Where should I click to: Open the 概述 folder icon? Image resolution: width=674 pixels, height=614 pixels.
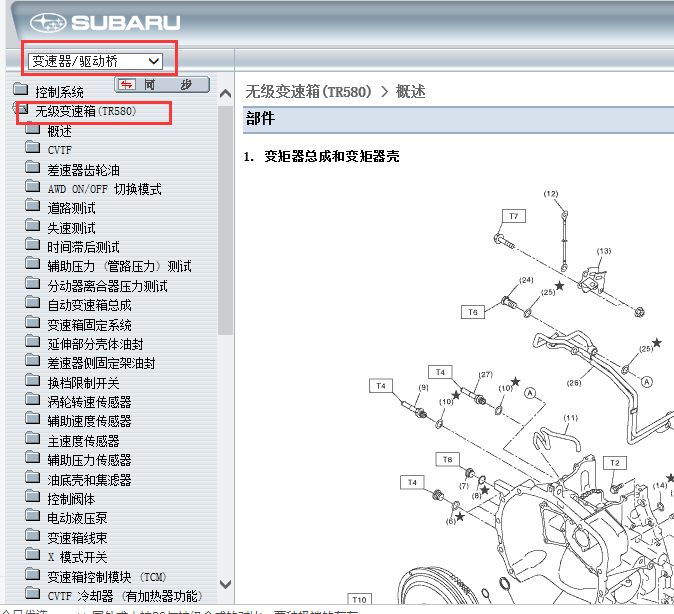[x=32, y=128]
